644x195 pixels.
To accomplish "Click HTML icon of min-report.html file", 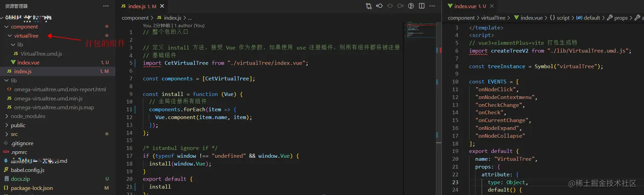I will pos(9,90).
